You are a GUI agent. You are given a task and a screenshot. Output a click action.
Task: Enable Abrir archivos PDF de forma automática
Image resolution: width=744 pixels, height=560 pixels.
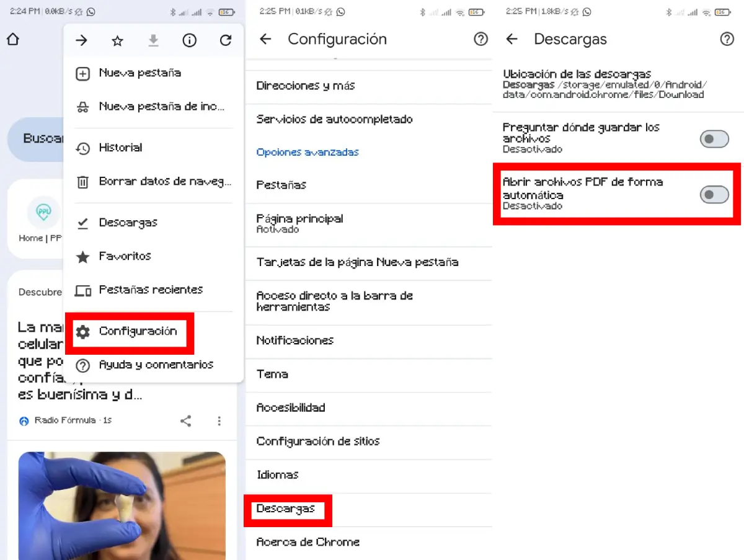714,195
